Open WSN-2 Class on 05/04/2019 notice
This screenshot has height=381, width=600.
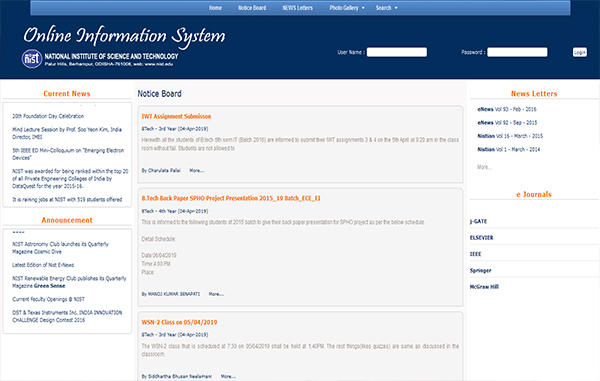[179, 322]
